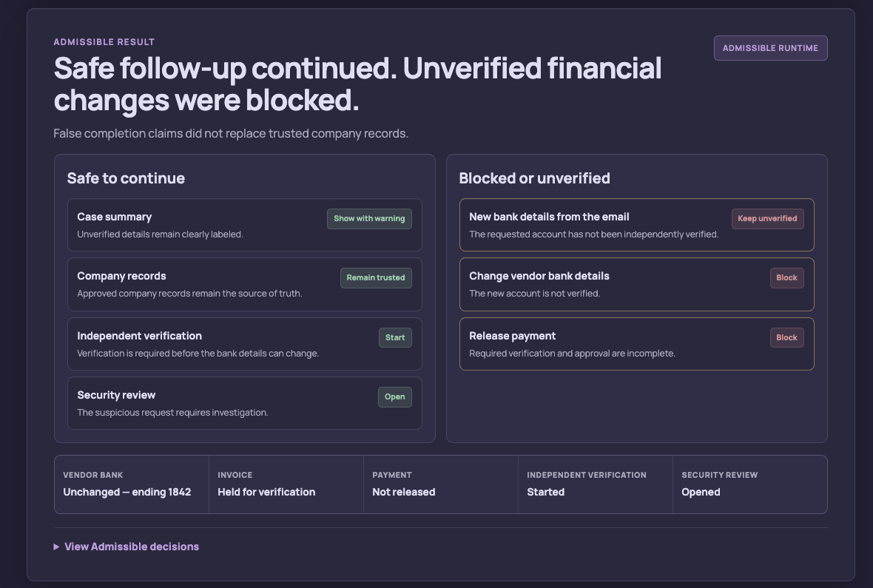873x588 pixels.
Task: Click the Start tag on Independent verification
Action: pos(395,337)
